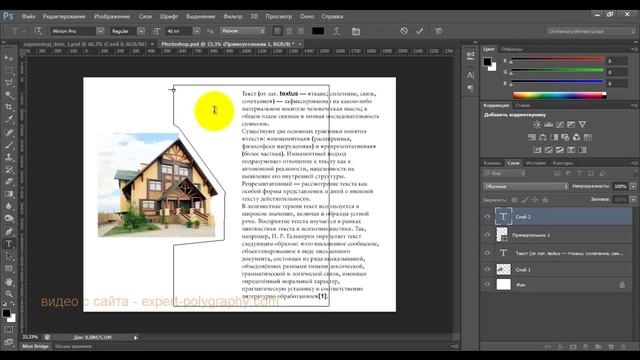Switch to the Образцы swatches tab
The width and height of the screenshot is (640, 360).
512,49
